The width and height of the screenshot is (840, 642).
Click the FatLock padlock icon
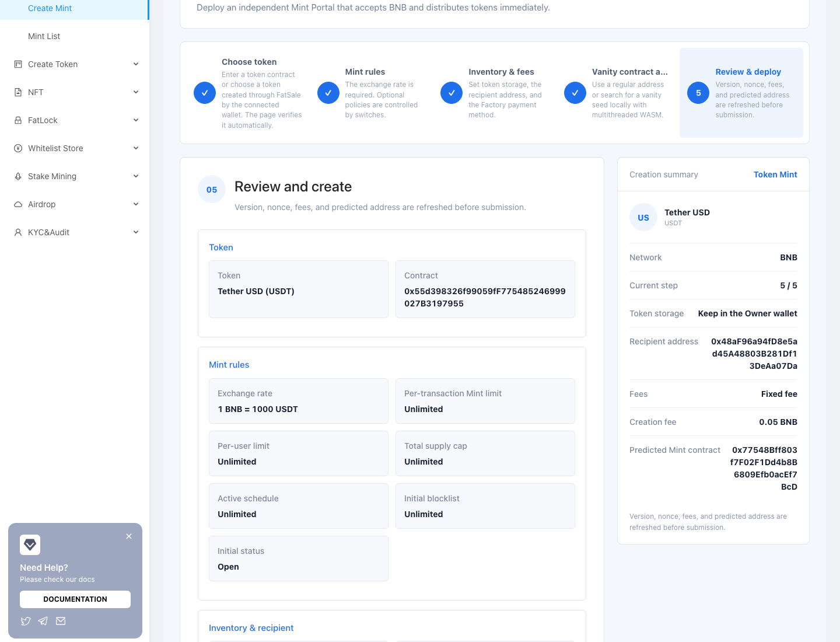(18, 120)
